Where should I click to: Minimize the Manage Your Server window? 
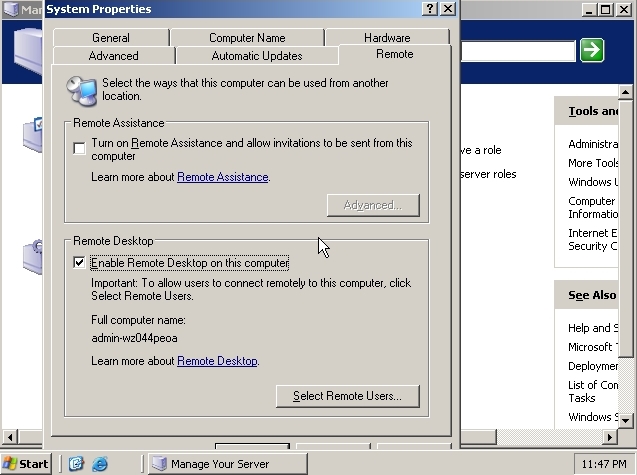pos(589,10)
